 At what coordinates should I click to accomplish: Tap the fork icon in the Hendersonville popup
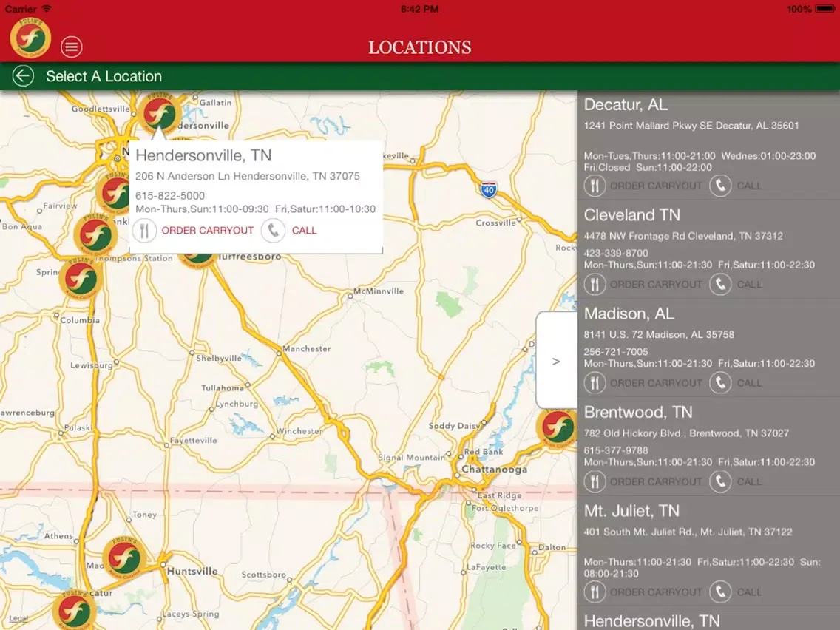click(x=144, y=231)
